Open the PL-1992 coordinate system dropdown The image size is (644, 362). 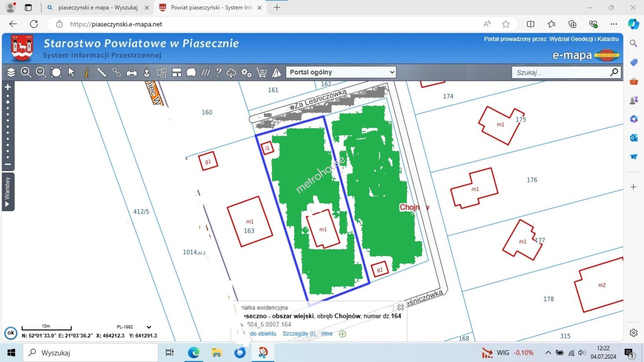(x=149, y=327)
